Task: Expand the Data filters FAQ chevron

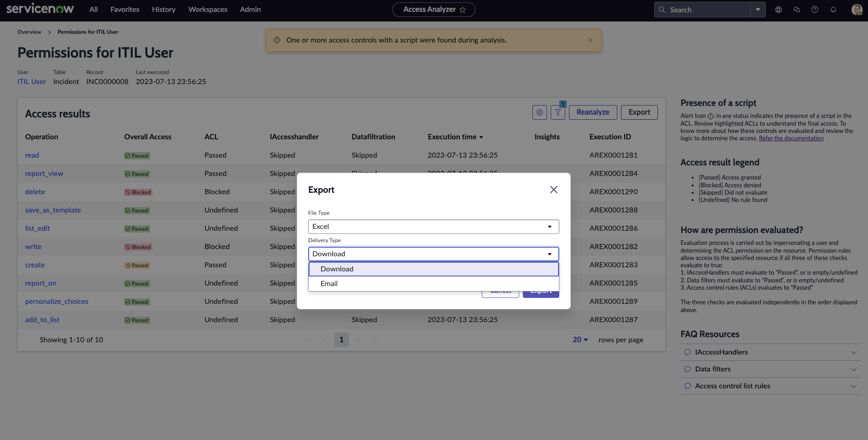Action: pyautogui.click(x=854, y=369)
